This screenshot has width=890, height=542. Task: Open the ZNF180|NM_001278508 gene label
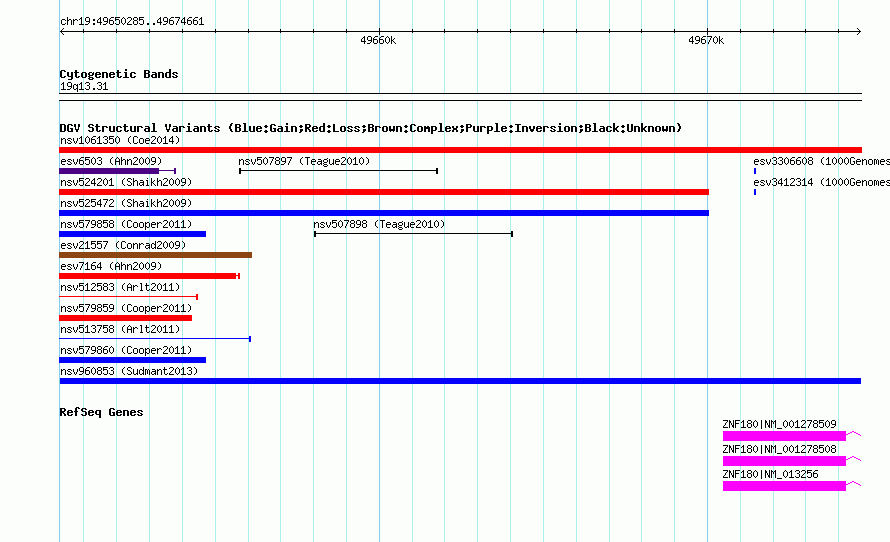click(x=779, y=449)
